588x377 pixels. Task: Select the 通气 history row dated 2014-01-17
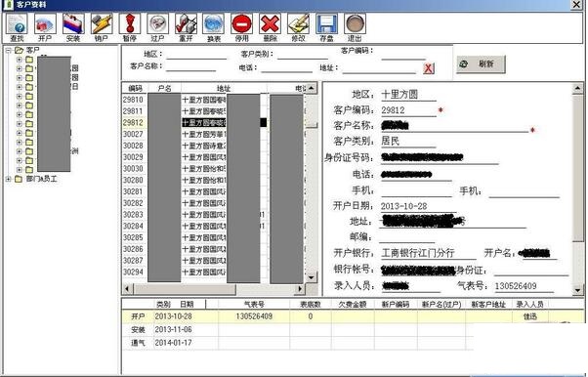coord(298,343)
